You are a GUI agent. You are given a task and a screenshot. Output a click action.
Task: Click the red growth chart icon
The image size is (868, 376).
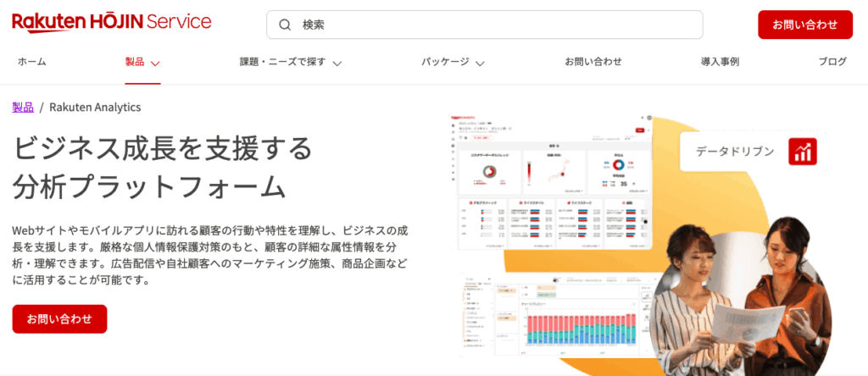(x=803, y=151)
